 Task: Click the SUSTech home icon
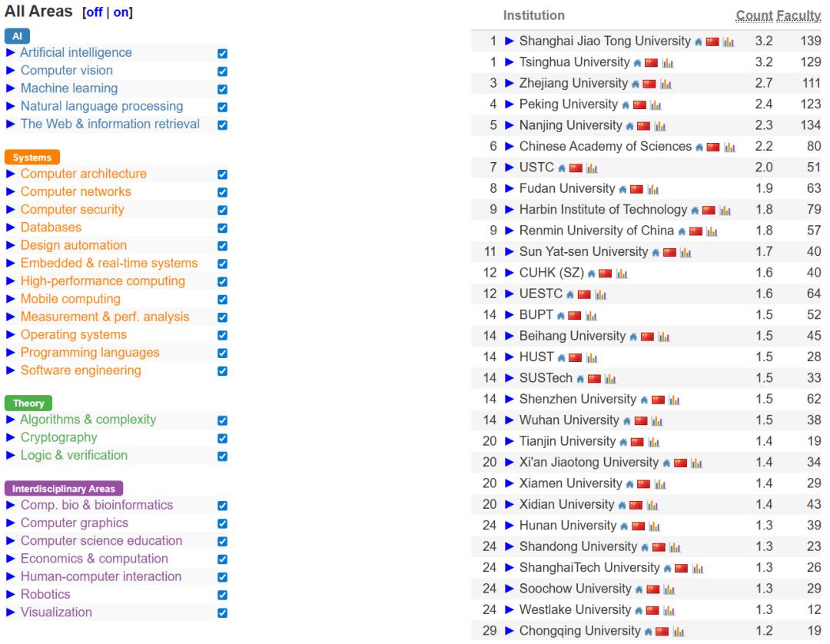(580, 380)
